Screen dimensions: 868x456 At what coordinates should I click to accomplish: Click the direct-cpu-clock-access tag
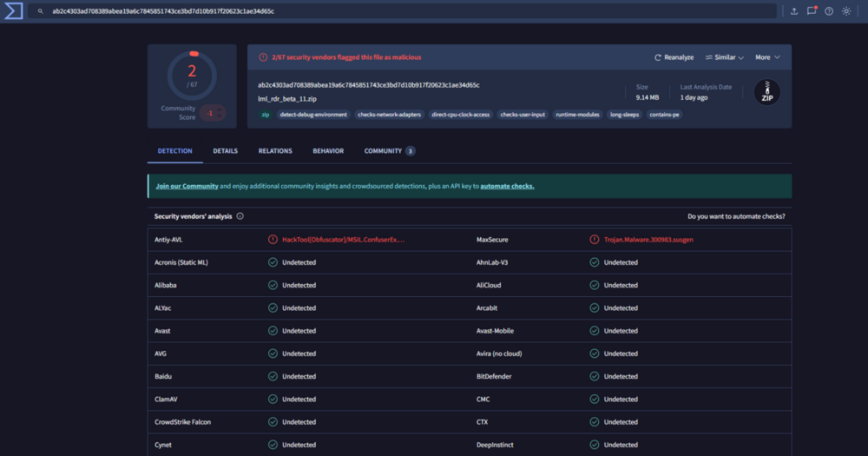461,115
